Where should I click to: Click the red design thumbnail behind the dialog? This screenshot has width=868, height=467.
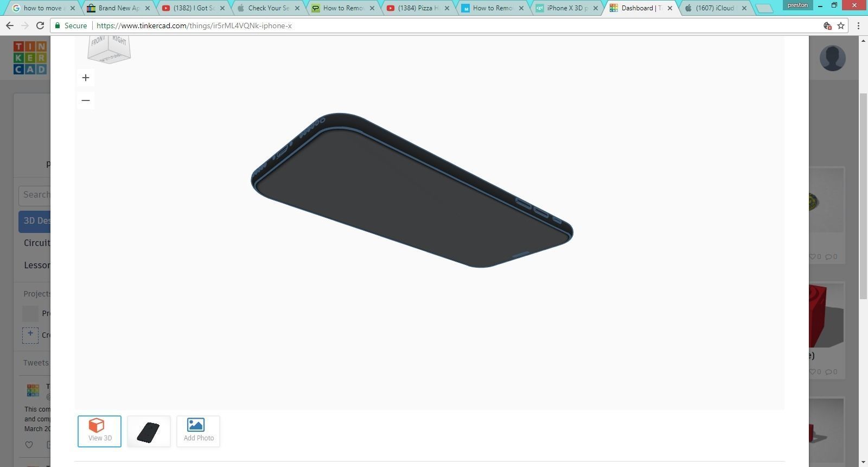[826, 315]
